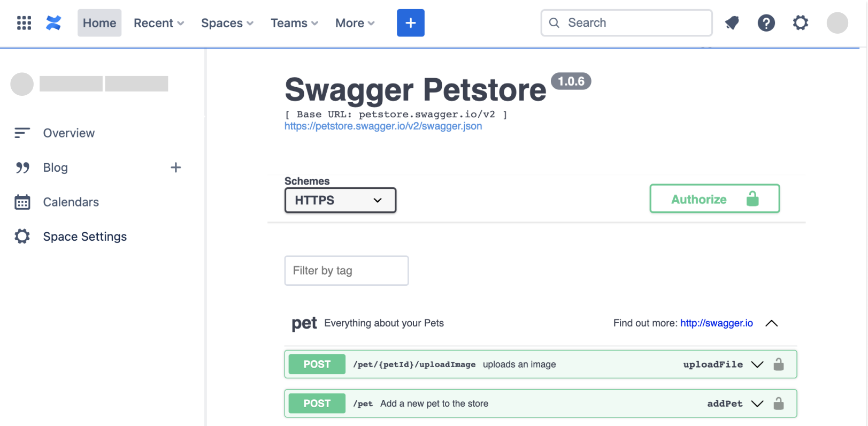Screen dimensions: 868x426
Task: Click the 1.0.6 version badge
Action: pos(571,81)
